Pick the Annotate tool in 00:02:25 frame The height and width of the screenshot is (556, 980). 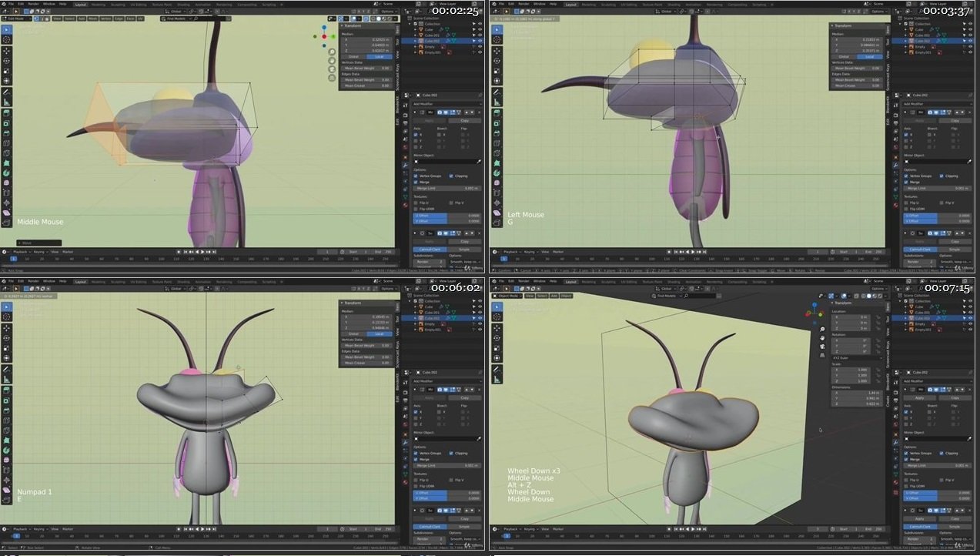(x=6, y=92)
